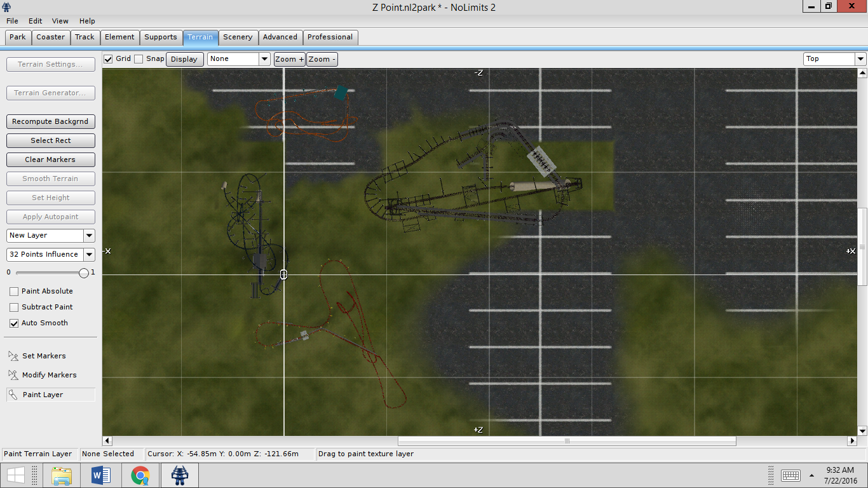Open File Explorer from the taskbar
The image size is (868, 488).
pos(62,475)
